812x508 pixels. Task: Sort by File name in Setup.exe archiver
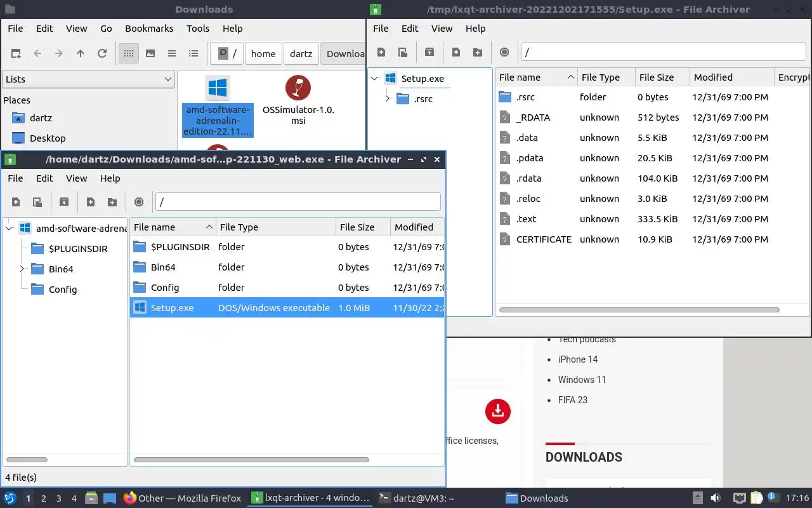[x=536, y=77]
